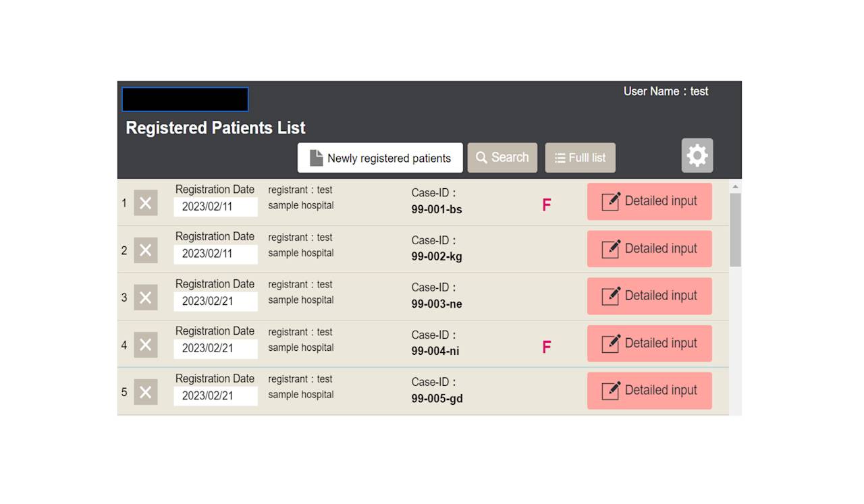Viewport: 864px width, 504px height.
Task: Open Detailed input for case 99-002-kg
Action: click(x=649, y=249)
